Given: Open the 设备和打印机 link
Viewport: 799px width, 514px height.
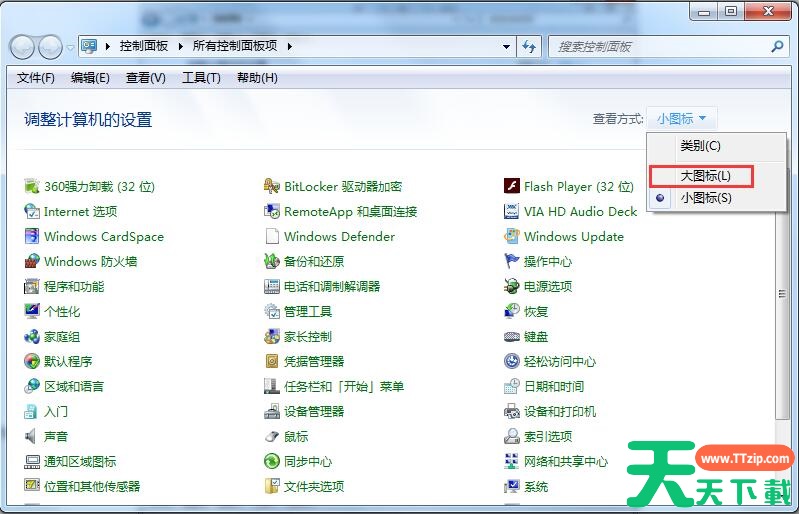Looking at the screenshot, I should pos(560,412).
